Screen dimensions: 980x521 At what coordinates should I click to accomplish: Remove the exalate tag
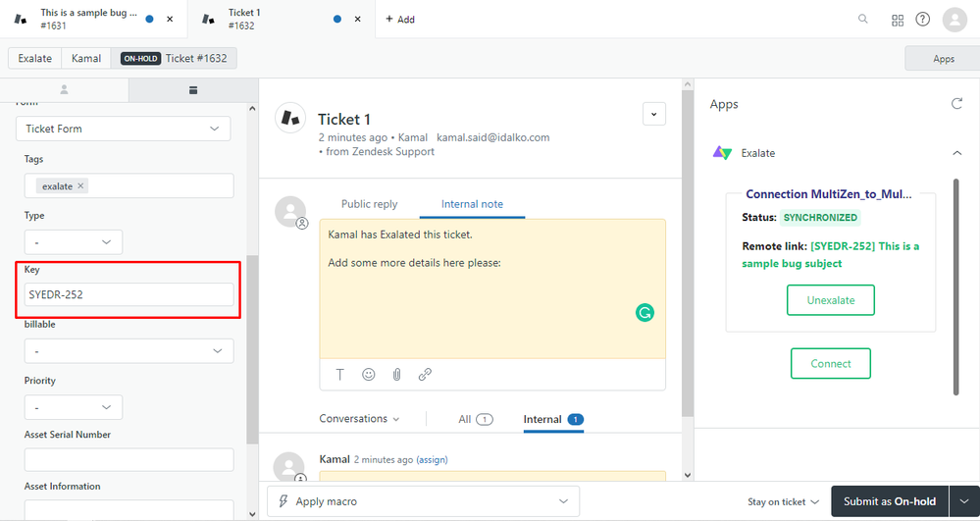click(80, 185)
